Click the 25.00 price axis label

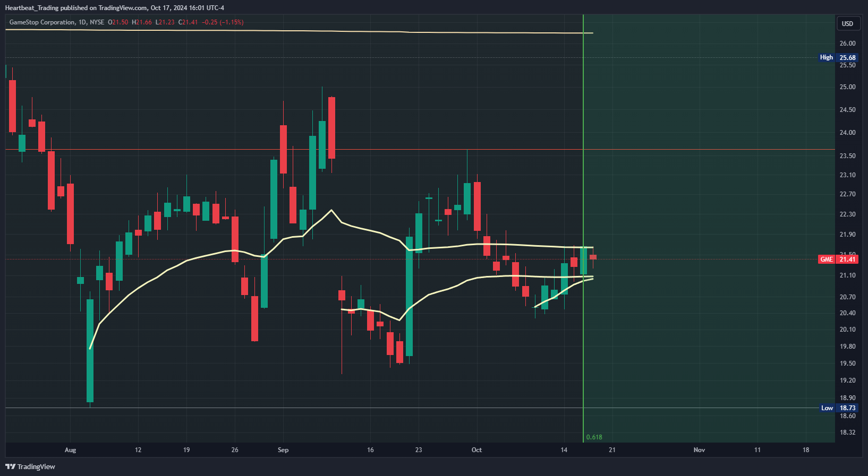(848, 87)
